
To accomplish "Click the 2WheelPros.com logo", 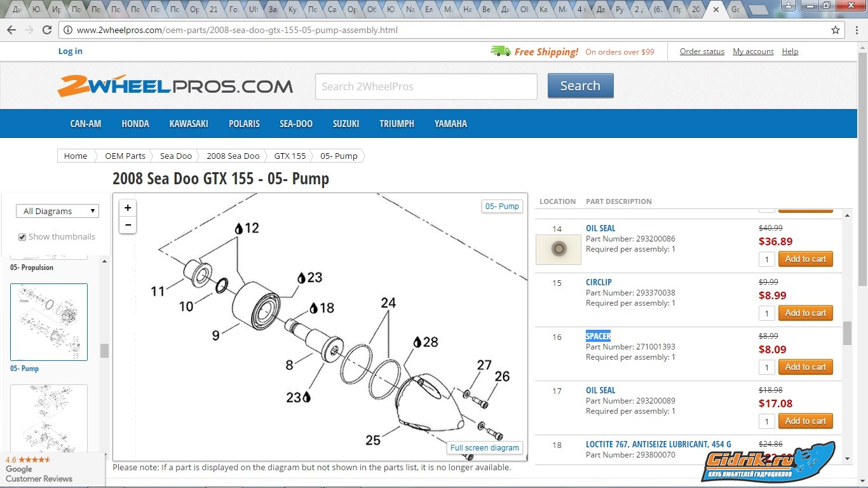I will (x=175, y=86).
